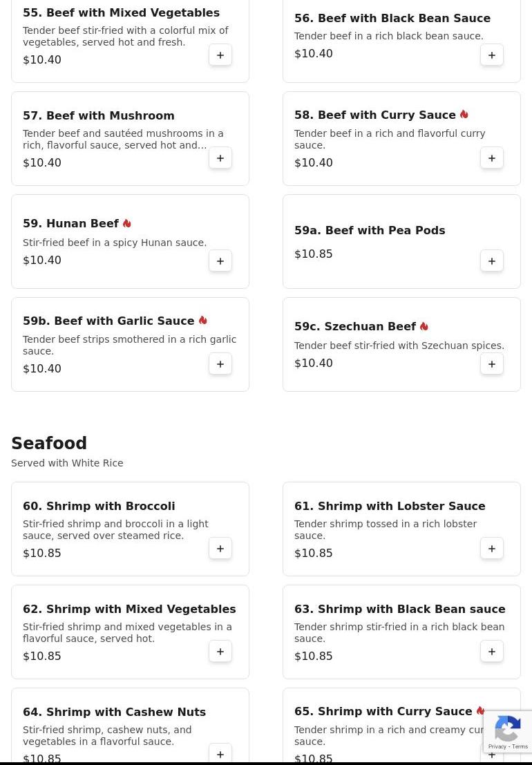Add Hunan Beef using plus icon
Image resolution: width=532 pixels, height=765 pixels.
pos(220,261)
